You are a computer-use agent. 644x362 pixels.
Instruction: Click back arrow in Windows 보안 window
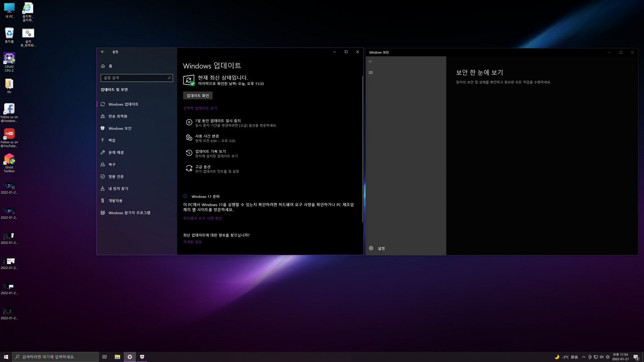coord(371,61)
